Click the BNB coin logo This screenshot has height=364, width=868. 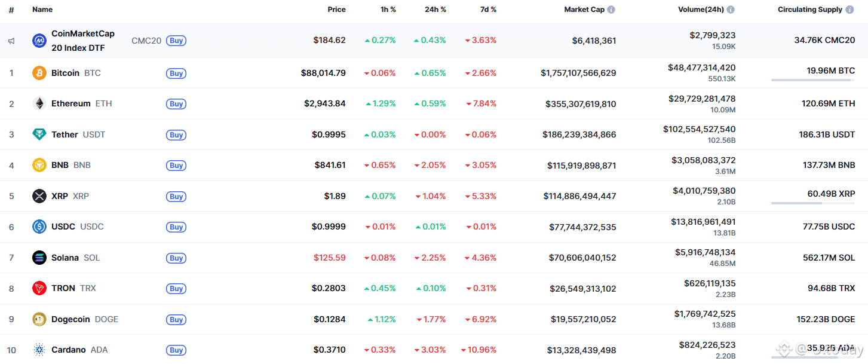(39, 165)
